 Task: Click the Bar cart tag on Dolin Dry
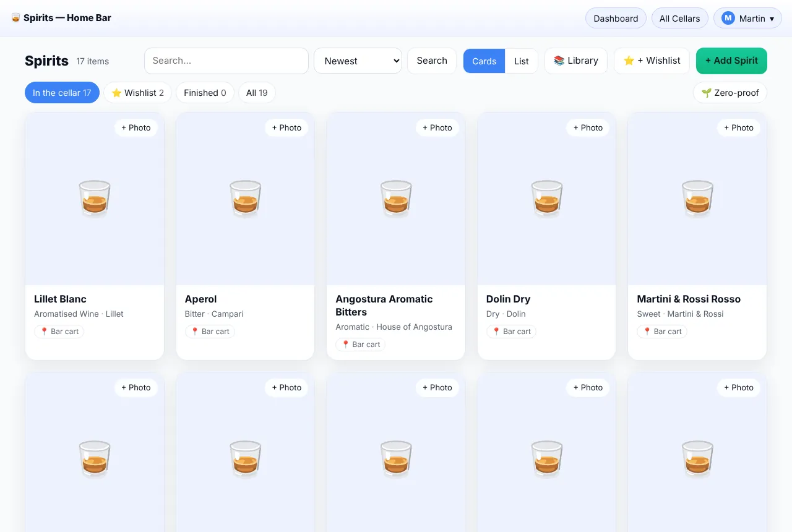(511, 332)
